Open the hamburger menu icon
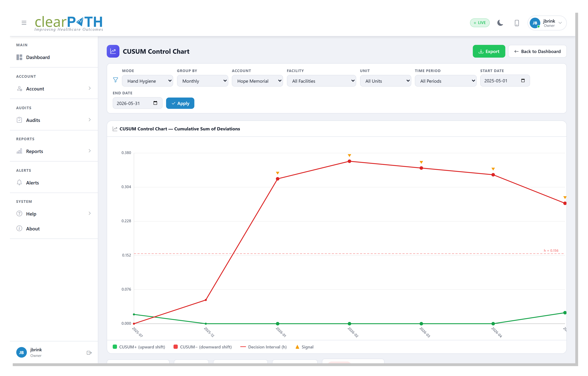Image resolution: width=588 pixels, height=376 pixels. [x=24, y=23]
